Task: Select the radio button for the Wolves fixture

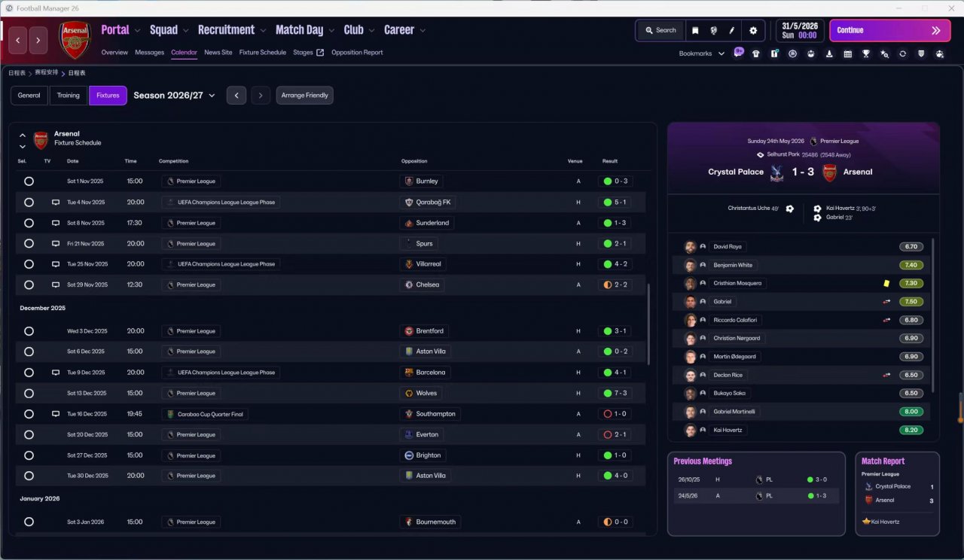Action: tap(29, 394)
